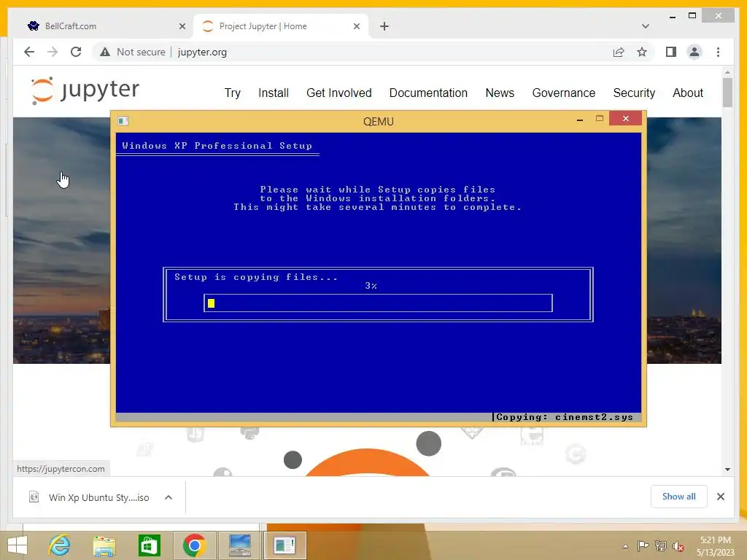The width and height of the screenshot is (747, 560).
Task: Bookmark this page with star icon
Action: (x=642, y=52)
